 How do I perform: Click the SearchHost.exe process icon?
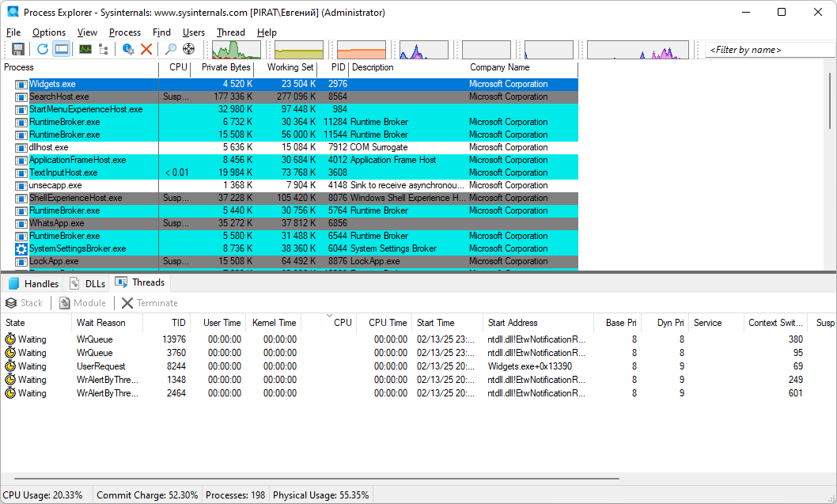click(x=21, y=97)
